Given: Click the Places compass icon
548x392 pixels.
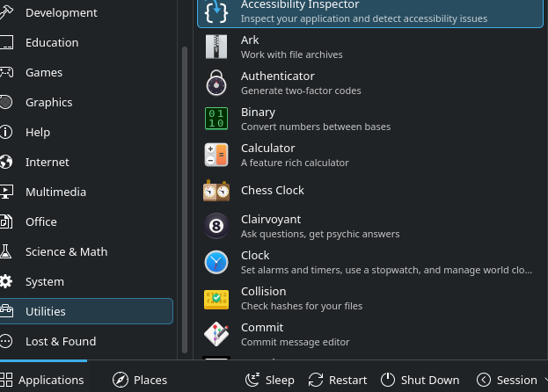Looking at the screenshot, I should click(x=121, y=380).
